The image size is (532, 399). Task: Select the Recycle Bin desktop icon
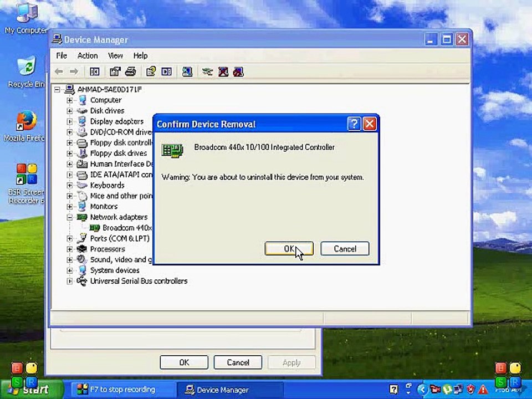[x=27, y=72]
